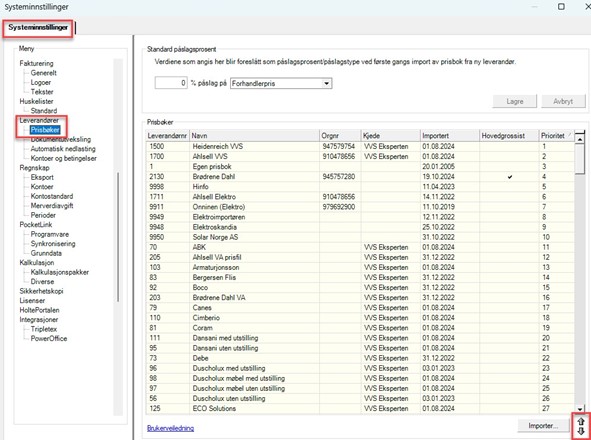Select the Elektroskandia row
591x440 pixels.
(360, 227)
